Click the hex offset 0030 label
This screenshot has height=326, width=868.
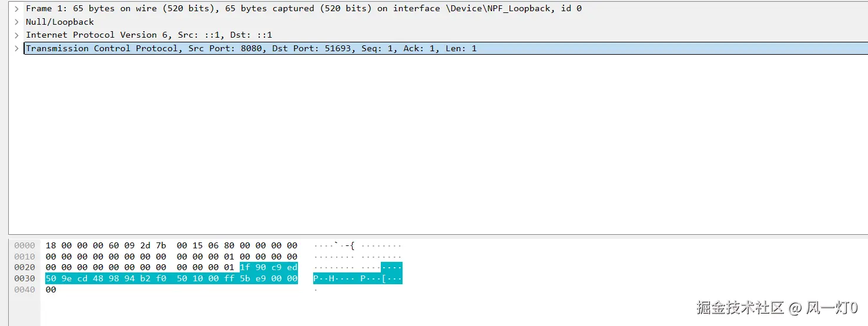coord(25,278)
